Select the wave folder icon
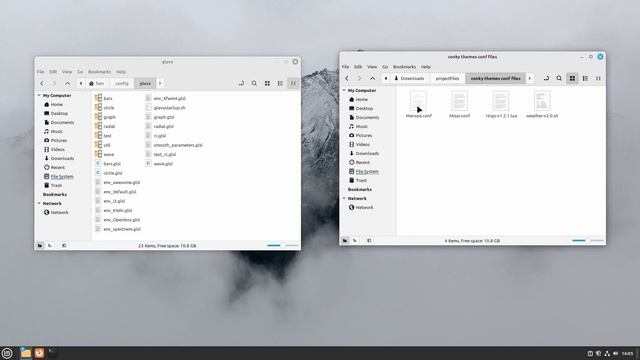The height and width of the screenshot is (360, 640). click(98, 154)
